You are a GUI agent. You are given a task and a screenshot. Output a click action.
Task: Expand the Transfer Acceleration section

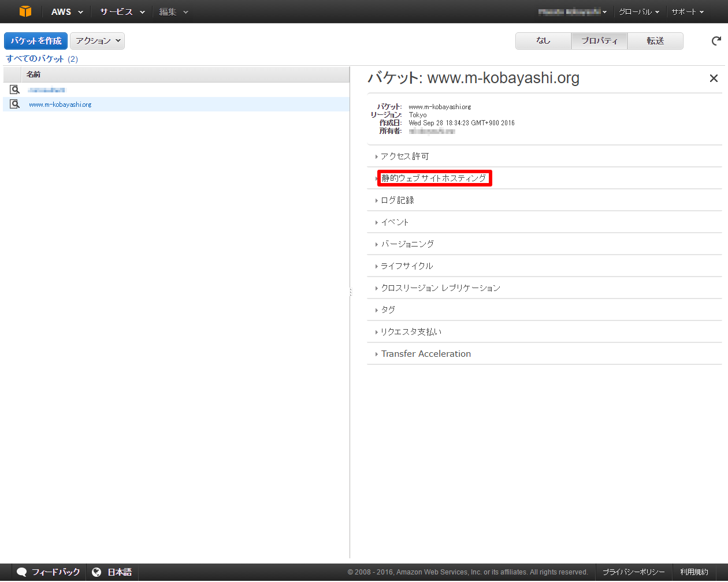pos(544,353)
